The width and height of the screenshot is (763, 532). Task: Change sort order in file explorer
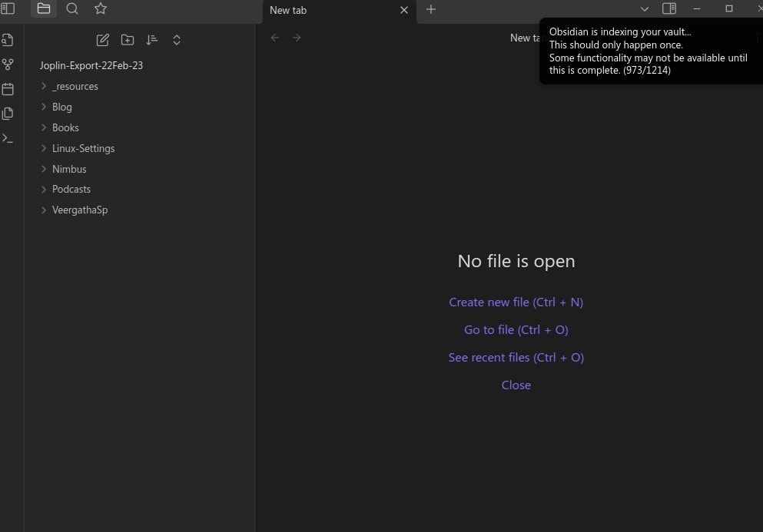pyautogui.click(x=152, y=40)
